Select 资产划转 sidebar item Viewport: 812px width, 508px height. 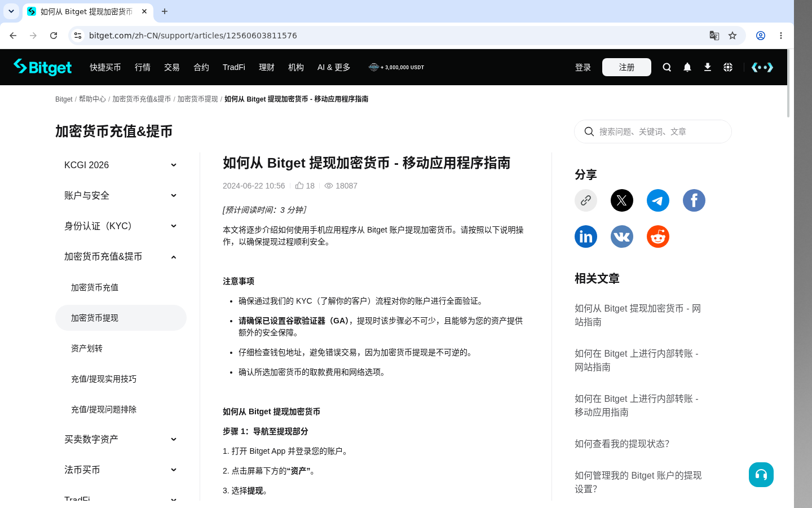pos(121,348)
